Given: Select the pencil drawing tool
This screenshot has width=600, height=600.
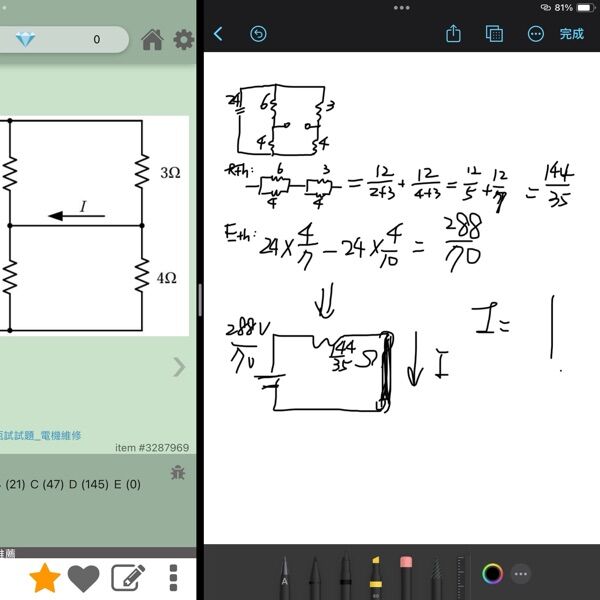Looking at the screenshot, I should pyautogui.click(x=436, y=574).
